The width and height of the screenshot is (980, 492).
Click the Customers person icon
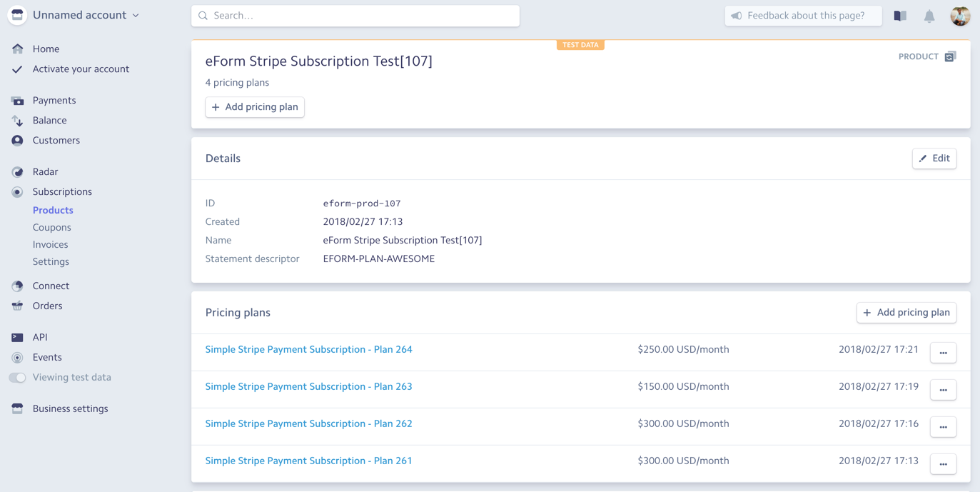[17, 141]
